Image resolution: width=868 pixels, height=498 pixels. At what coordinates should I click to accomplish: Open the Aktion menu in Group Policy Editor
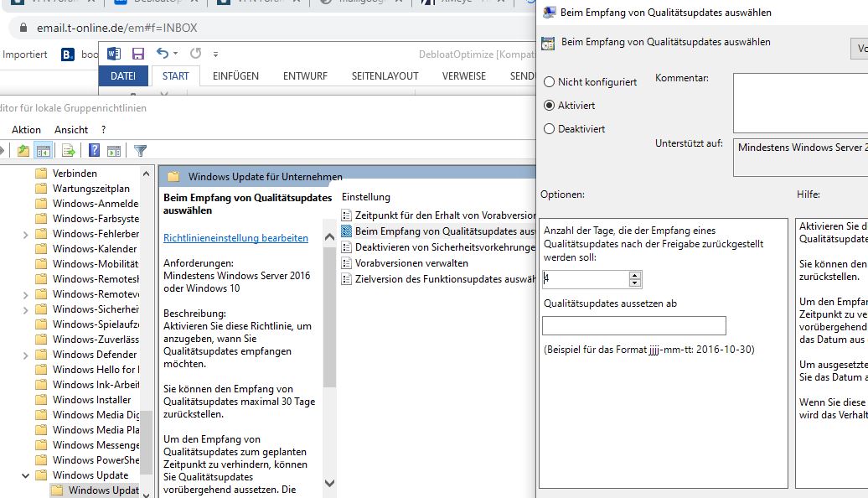26,130
